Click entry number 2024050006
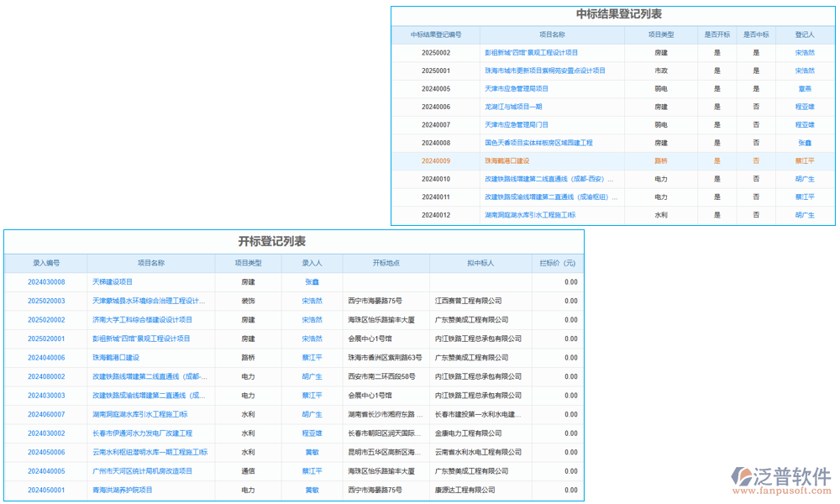Screen dimensions: 840x504 (x=46, y=452)
